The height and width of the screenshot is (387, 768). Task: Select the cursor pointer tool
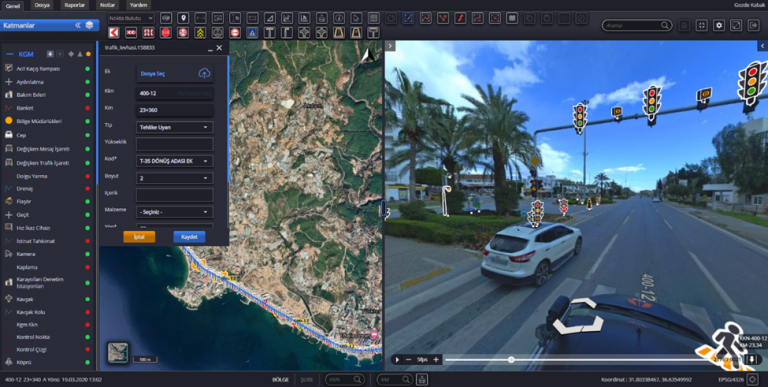point(356,19)
